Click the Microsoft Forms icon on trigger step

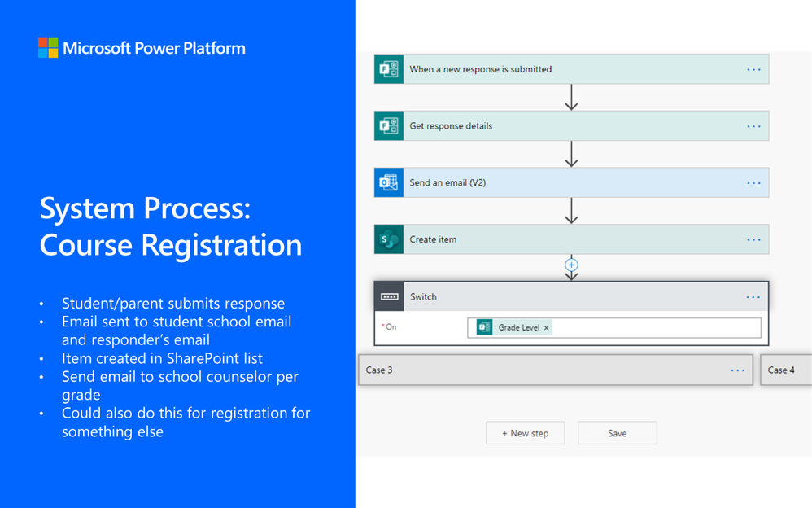coord(389,69)
